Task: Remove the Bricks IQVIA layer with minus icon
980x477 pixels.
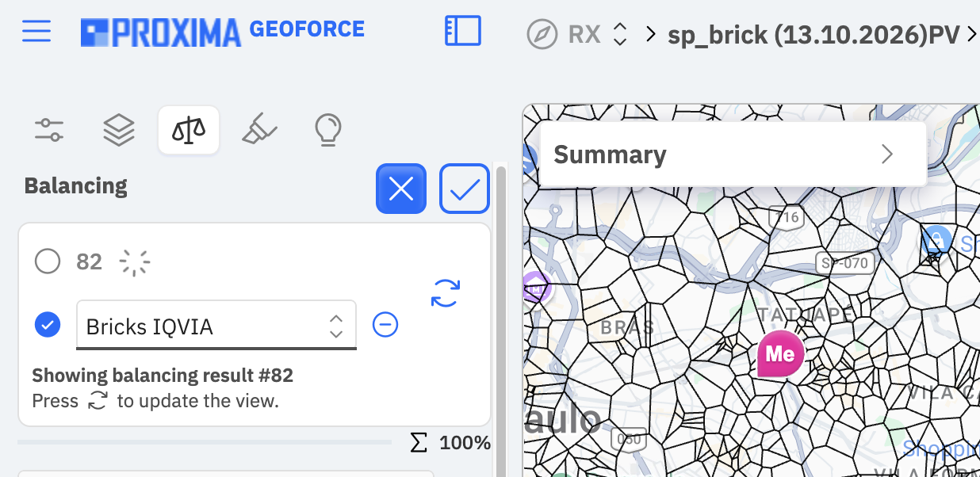Action: tap(385, 325)
